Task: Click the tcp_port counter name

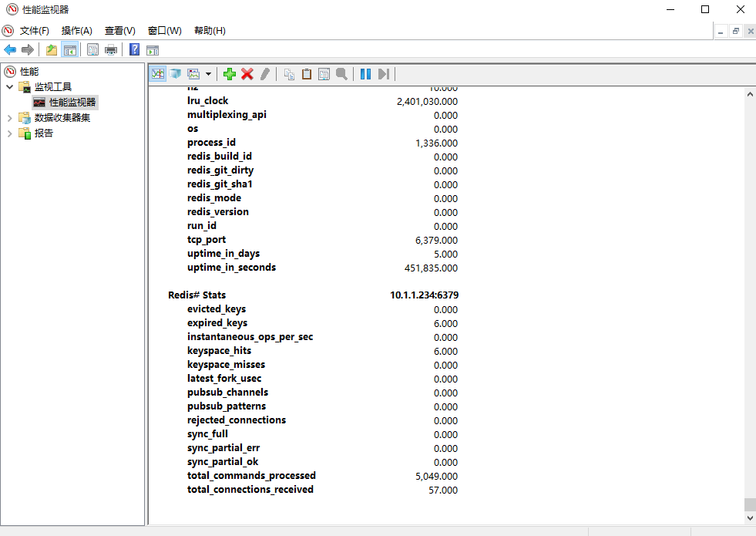Action: pos(207,240)
